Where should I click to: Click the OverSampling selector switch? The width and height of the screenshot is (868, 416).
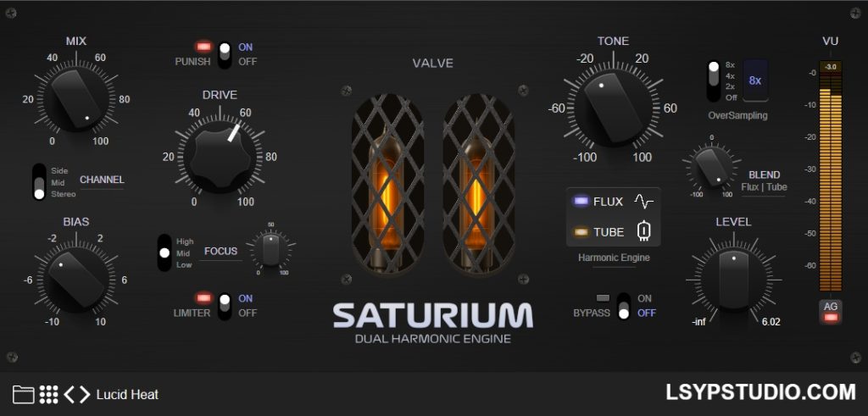pyautogui.click(x=714, y=81)
